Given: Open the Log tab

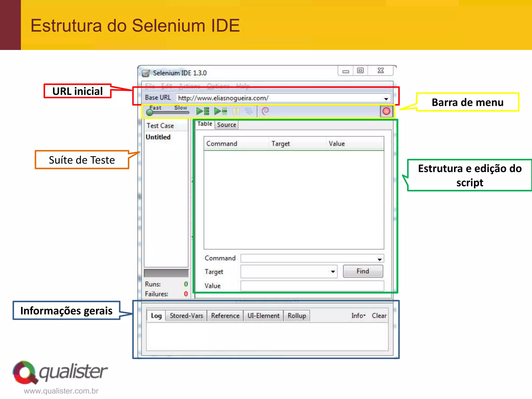Looking at the screenshot, I should pos(156,316).
